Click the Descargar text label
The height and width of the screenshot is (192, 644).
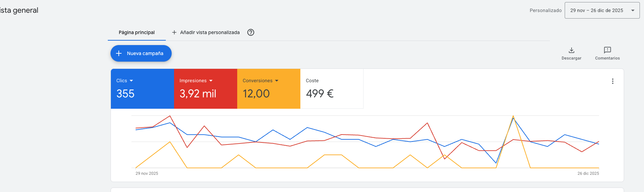[x=572, y=58]
